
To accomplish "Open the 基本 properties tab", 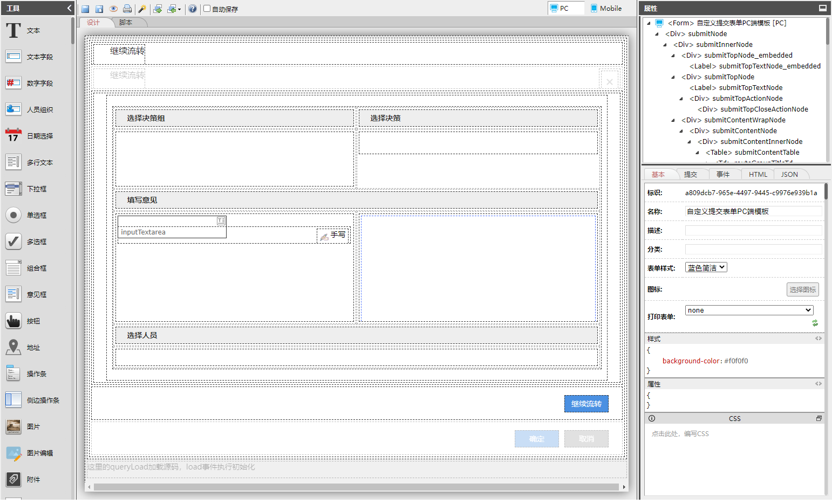I will [658, 174].
